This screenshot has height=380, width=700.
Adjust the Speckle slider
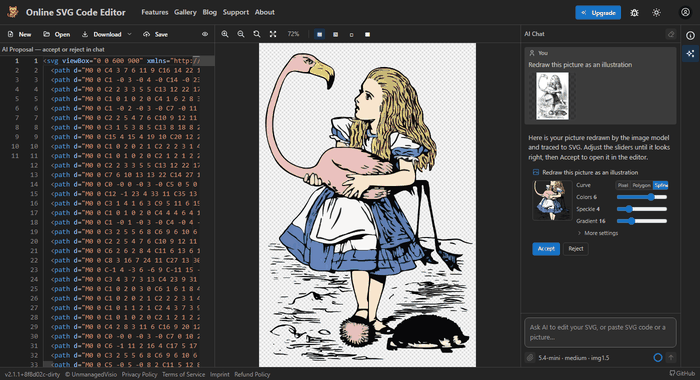pyautogui.click(x=642, y=209)
